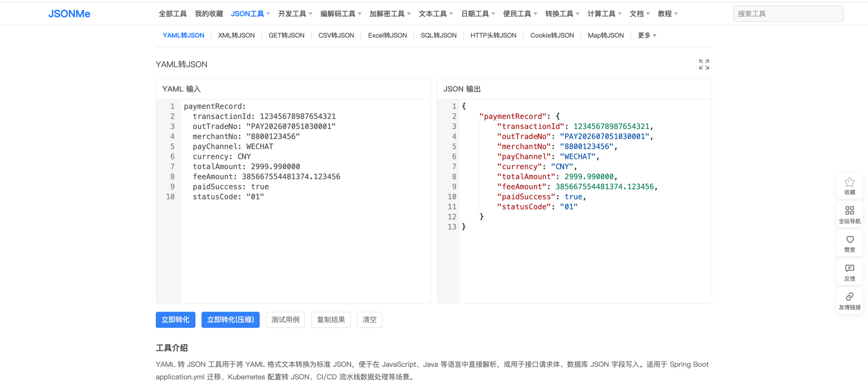
Task: Expand the 编解码工具 dropdown menu
Action: (341, 14)
